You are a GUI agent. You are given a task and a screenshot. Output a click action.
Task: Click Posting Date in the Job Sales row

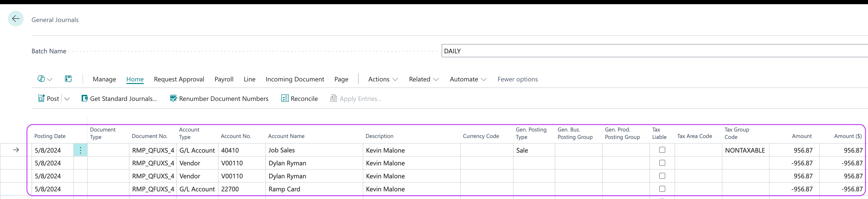pos(53,150)
